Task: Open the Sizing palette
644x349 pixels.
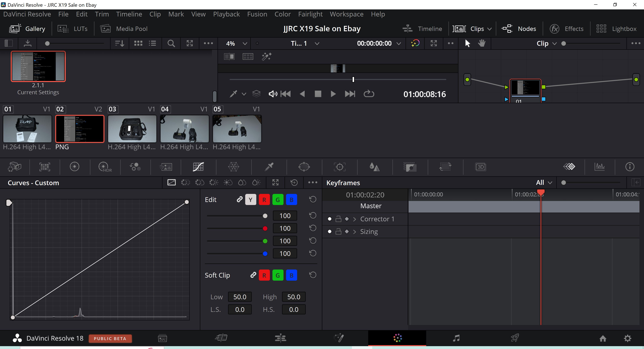Action: click(x=445, y=167)
